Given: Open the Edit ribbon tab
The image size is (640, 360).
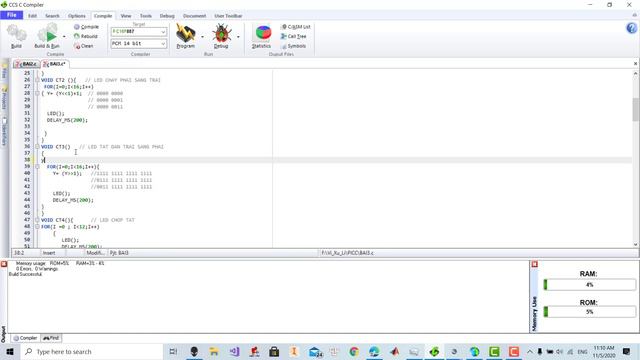Looking at the screenshot, I should coord(32,16).
